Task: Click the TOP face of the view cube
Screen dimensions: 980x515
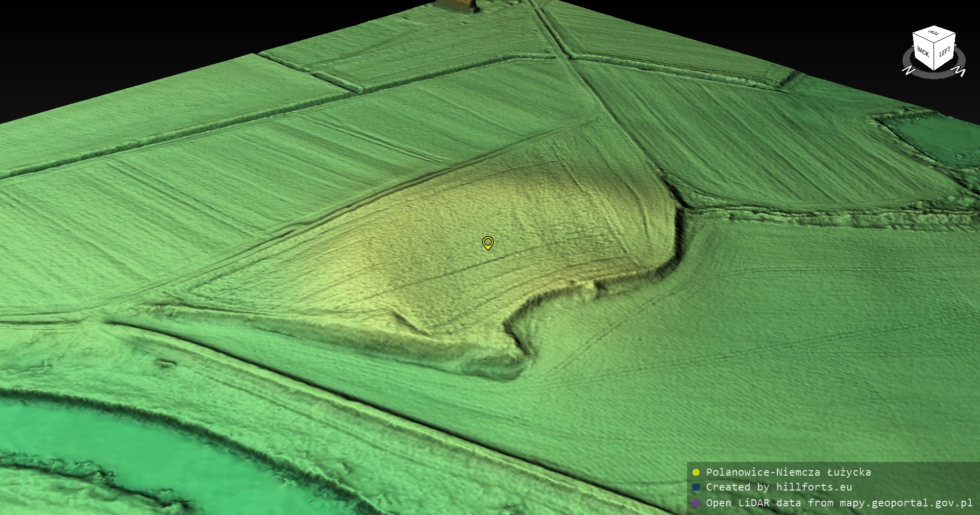Action: 934,34
